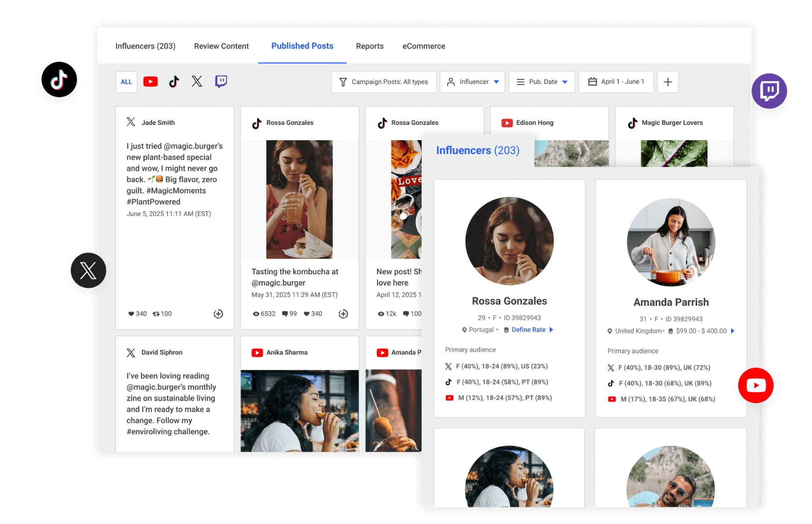Image resolution: width=812 pixels, height=524 pixels.
Task: Click Rossa Gonzales' profile photo thumbnail
Action: pyautogui.click(x=509, y=240)
